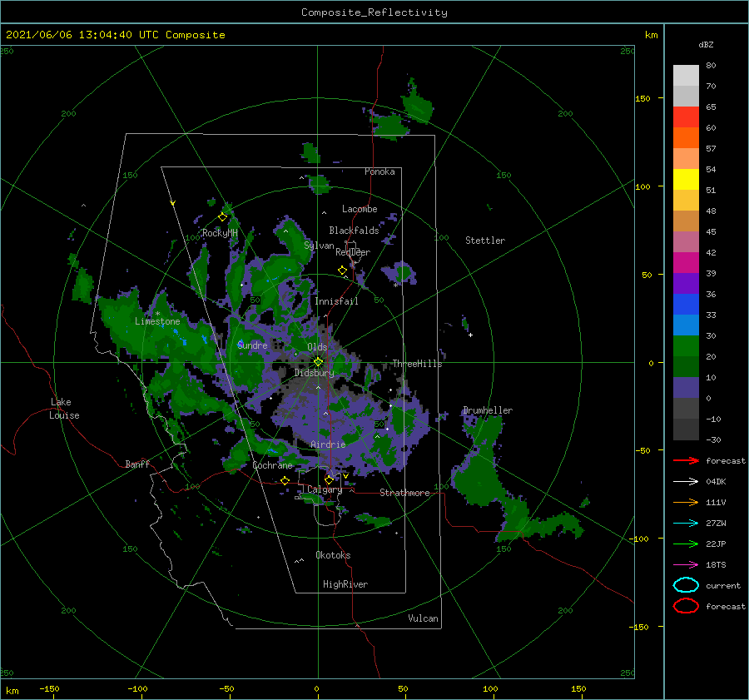Click the -30 value on the dBZ scale

(713, 439)
